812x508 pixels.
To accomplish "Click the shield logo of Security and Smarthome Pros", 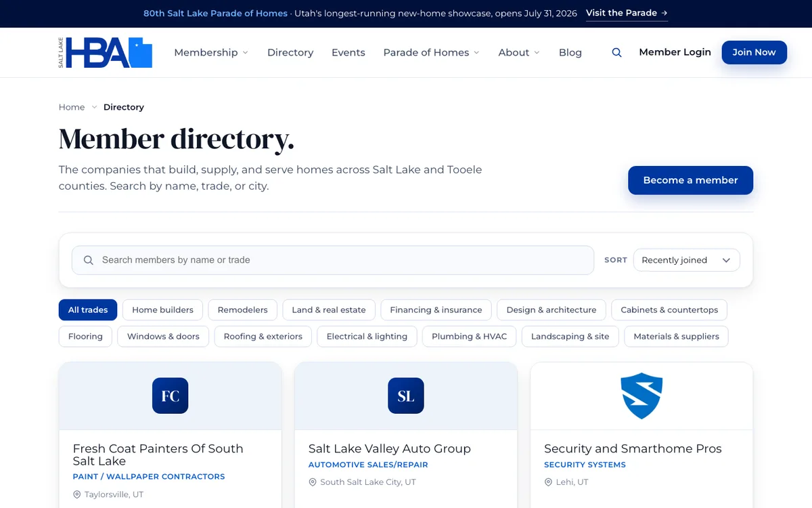I will 641,396.
